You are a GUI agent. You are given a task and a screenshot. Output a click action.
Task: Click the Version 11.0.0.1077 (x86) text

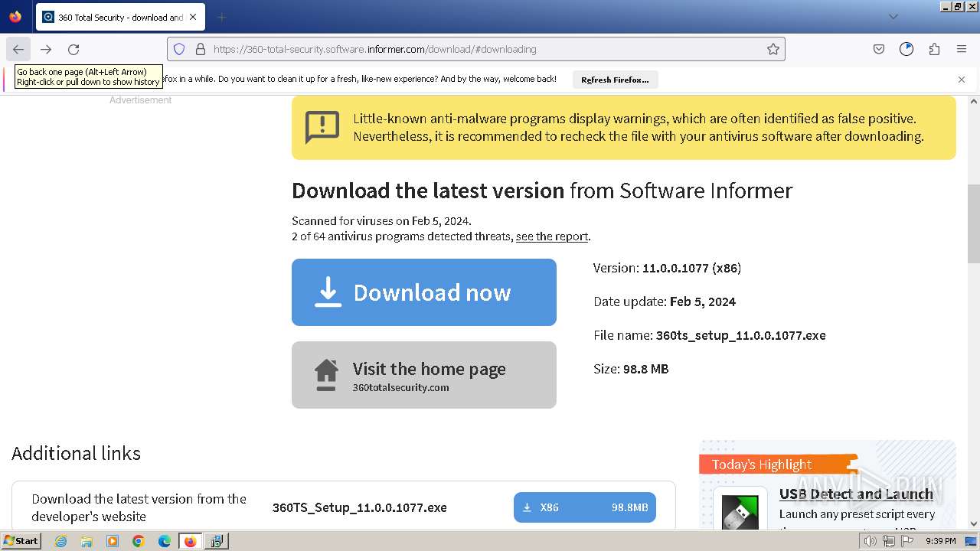[667, 268]
